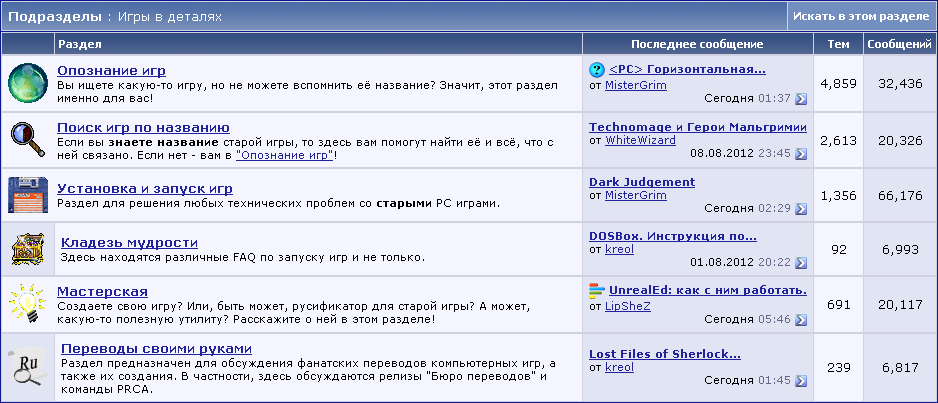
Task: Click message count 20,326
Action: [900, 141]
